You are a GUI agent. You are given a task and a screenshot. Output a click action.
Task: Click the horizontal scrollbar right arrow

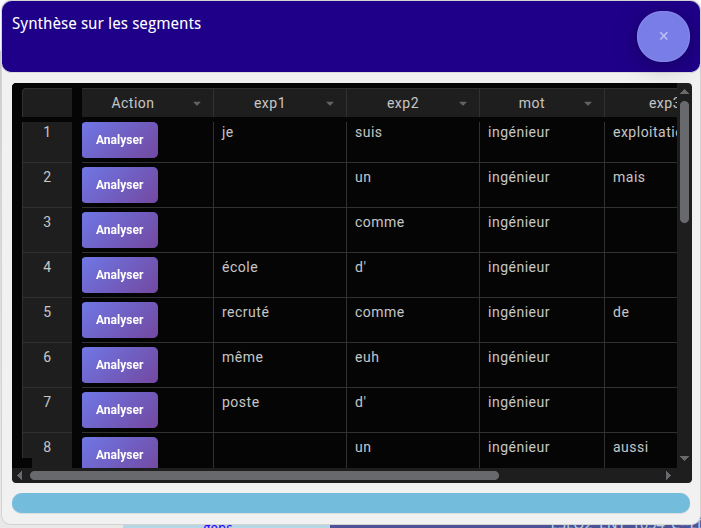click(x=671, y=476)
